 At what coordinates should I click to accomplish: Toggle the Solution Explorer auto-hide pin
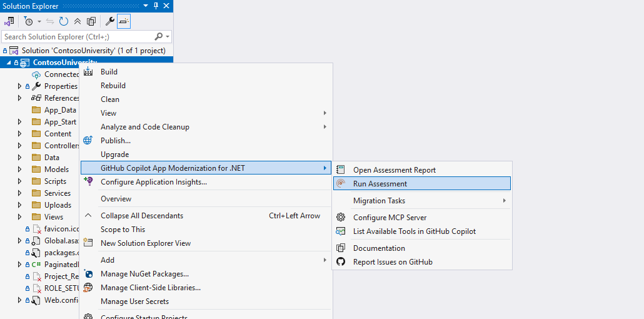156,6
